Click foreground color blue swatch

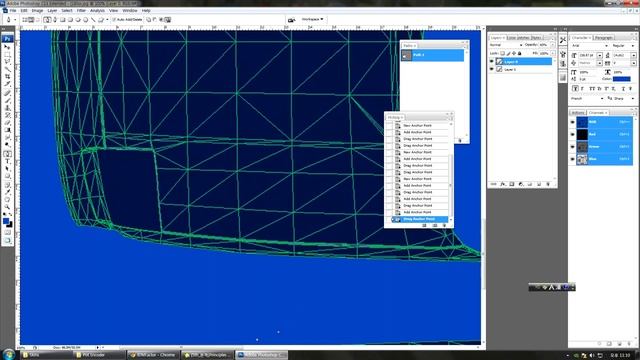[6, 221]
